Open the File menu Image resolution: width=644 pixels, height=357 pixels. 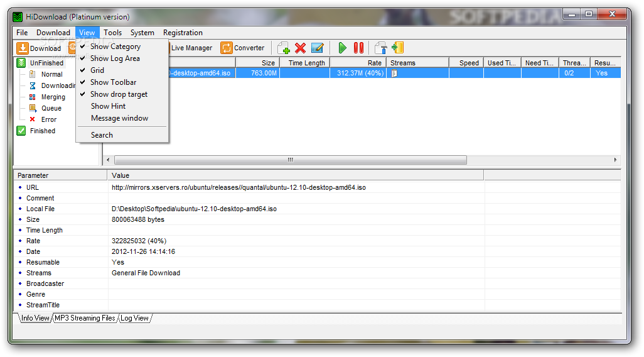[22, 33]
